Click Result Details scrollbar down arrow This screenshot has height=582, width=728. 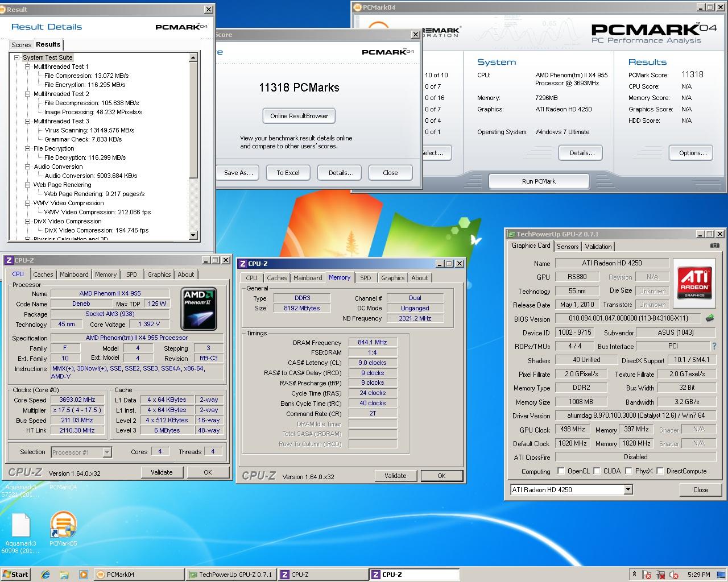pos(193,235)
